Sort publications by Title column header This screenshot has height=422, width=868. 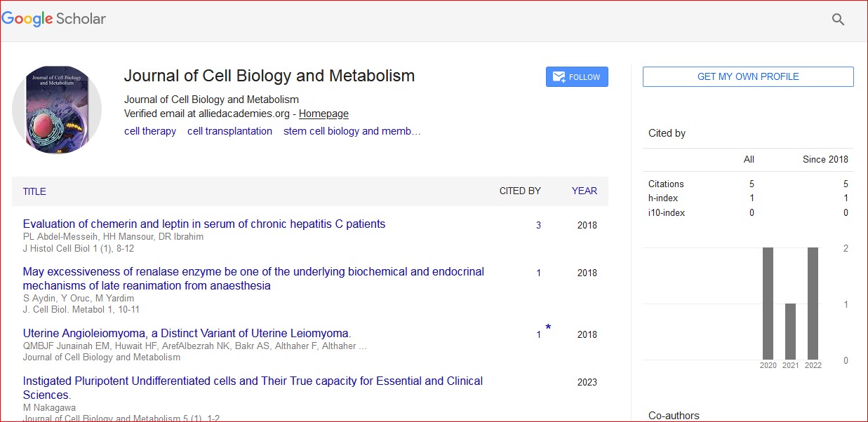[x=34, y=191]
